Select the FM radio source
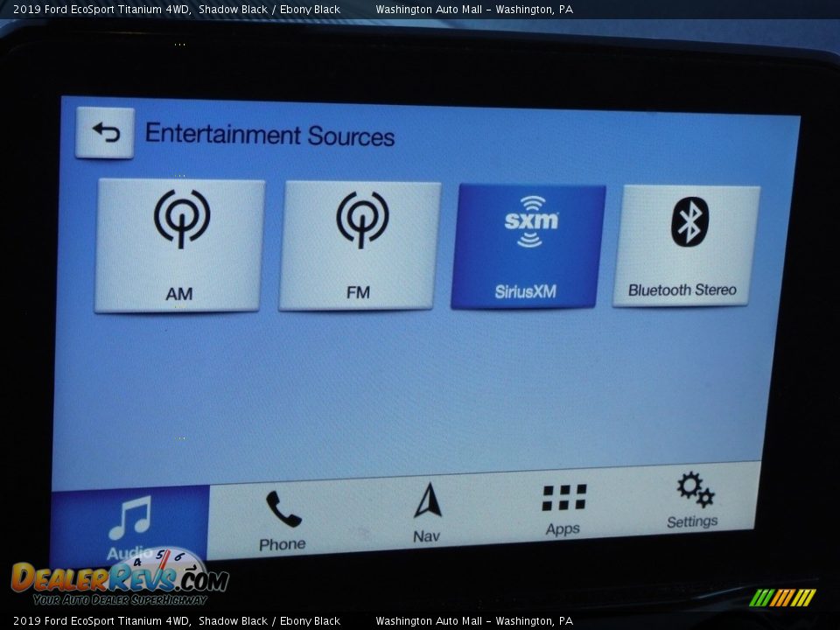Viewport: 840px width, 630px height. (360, 245)
